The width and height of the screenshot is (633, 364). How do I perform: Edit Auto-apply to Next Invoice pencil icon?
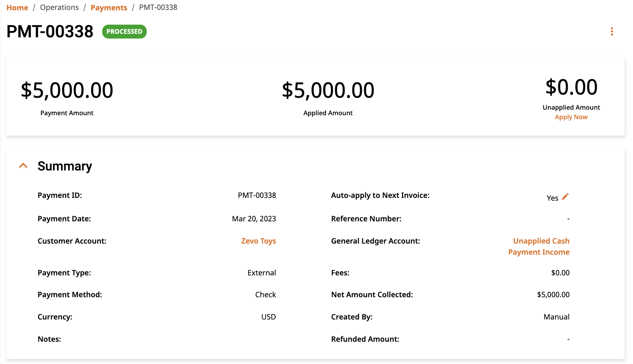(565, 196)
